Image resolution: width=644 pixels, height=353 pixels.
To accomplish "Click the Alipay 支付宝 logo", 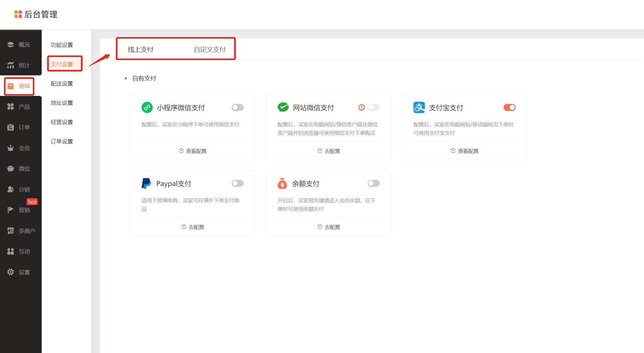I will [419, 107].
